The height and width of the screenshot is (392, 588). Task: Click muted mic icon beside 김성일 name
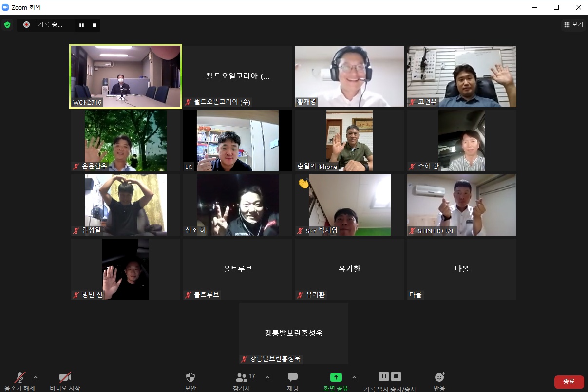(x=76, y=231)
